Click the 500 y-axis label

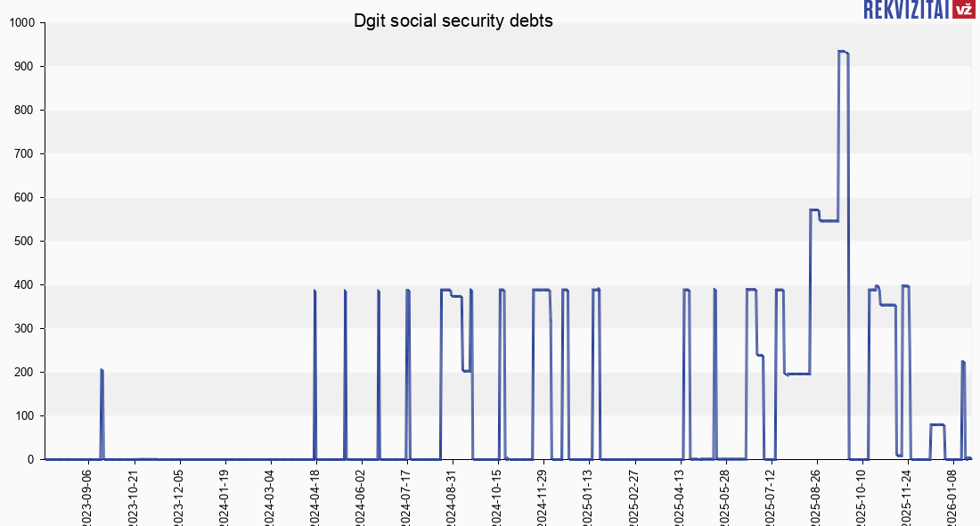pos(23,242)
